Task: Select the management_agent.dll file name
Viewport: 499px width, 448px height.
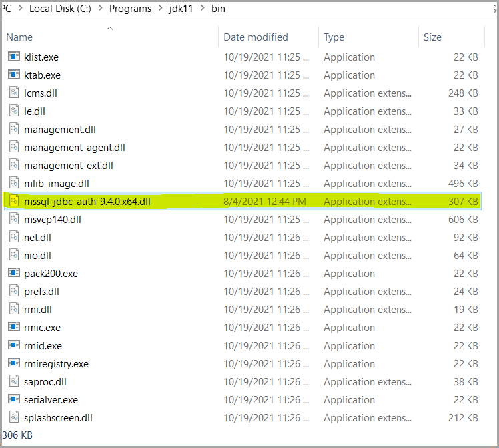Action: tap(75, 148)
